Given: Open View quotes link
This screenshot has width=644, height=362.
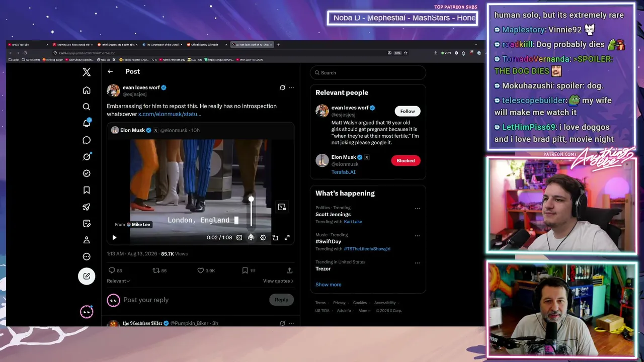Looking at the screenshot, I should click(x=278, y=281).
